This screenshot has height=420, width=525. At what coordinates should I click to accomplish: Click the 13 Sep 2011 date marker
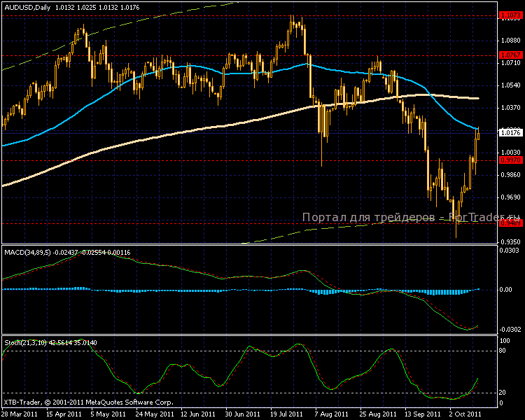point(423,414)
